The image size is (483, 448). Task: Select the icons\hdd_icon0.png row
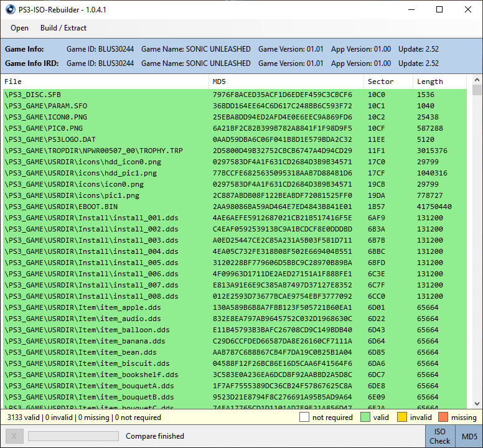pos(235,162)
